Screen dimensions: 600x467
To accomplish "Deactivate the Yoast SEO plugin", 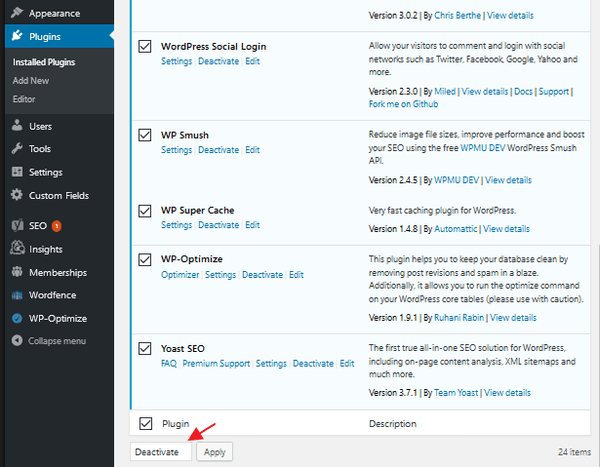I will click(x=313, y=363).
